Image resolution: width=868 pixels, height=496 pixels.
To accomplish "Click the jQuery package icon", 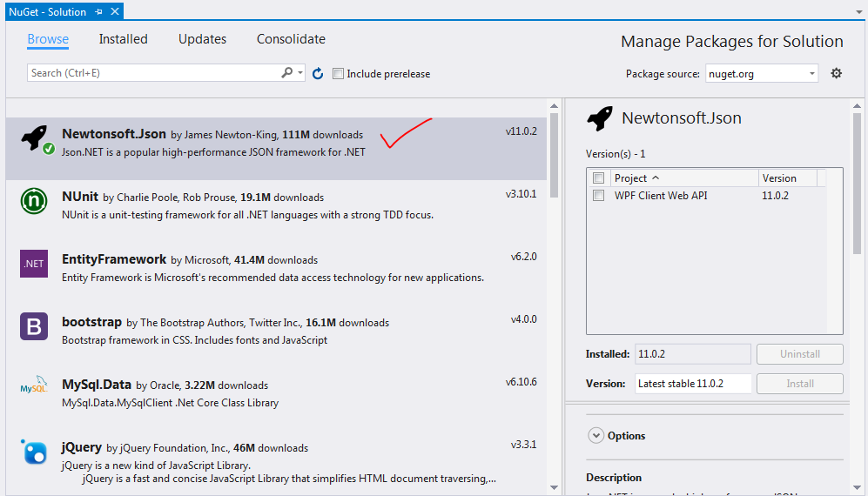I will click(x=34, y=451).
